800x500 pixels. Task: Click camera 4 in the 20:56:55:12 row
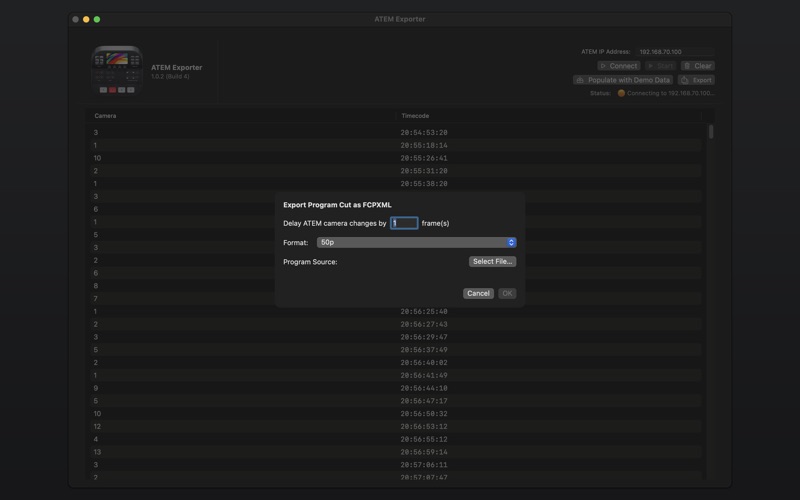coord(95,439)
